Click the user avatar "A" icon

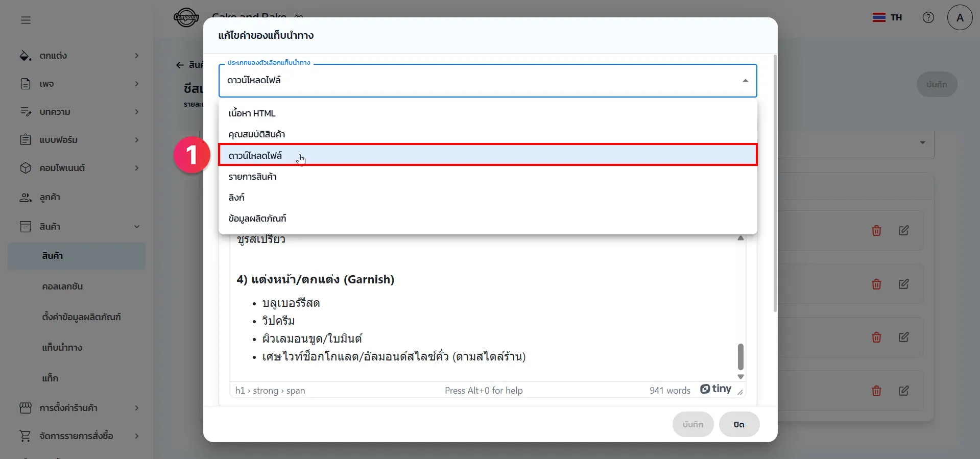(x=960, y=18)
